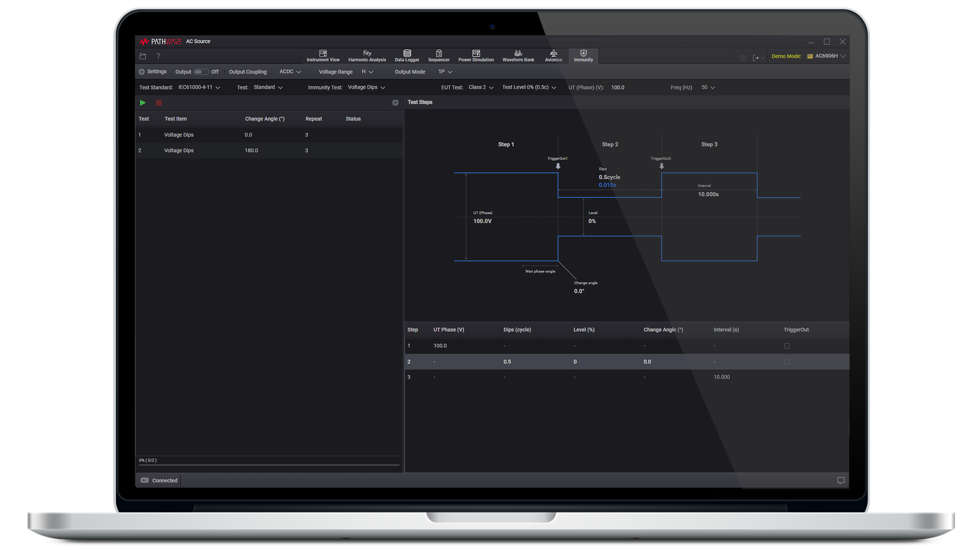Open test list gear settings
The height and width of the screenshot is (551, 980).
coord(395,103)
